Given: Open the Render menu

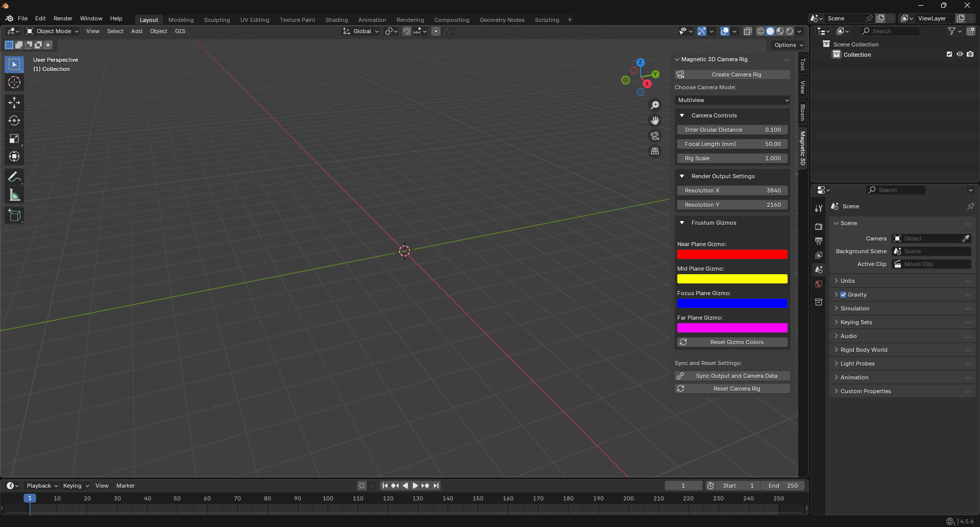Looking at the screenshot, I should pos(63,18).
